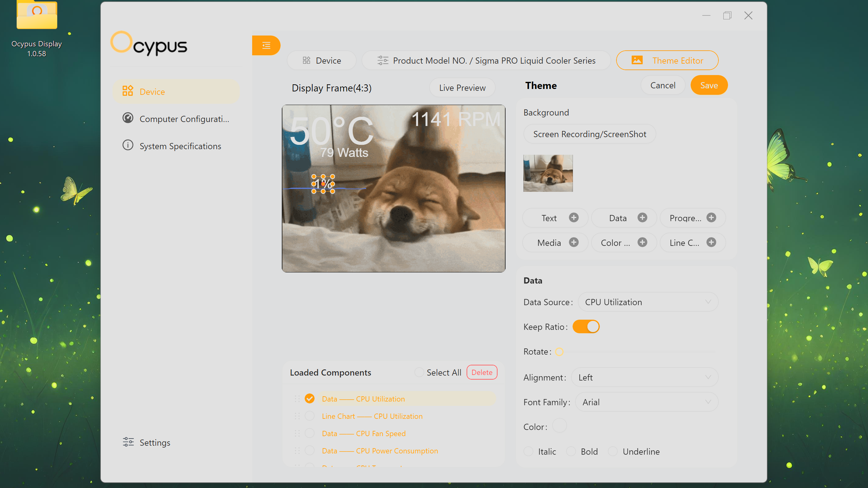868x488 pixels.
Task: Click the Device tab grid icon in top bar
Action: [x=306, y=60]
